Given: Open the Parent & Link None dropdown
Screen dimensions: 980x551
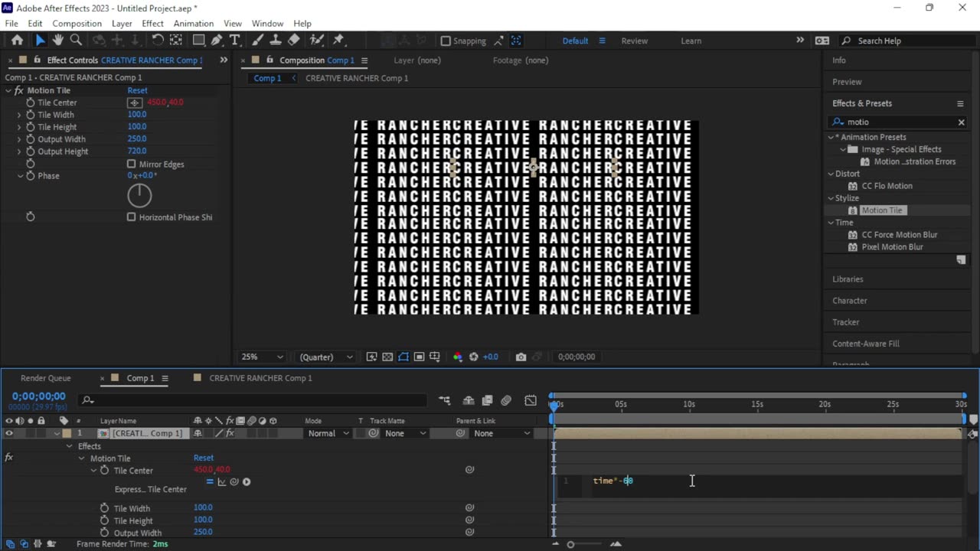Looking at the screenshot, I should click(x=501, y=433).
